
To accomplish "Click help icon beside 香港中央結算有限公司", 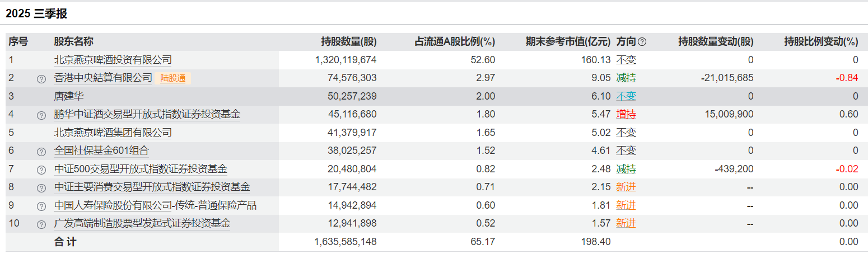I will (41, 79).
